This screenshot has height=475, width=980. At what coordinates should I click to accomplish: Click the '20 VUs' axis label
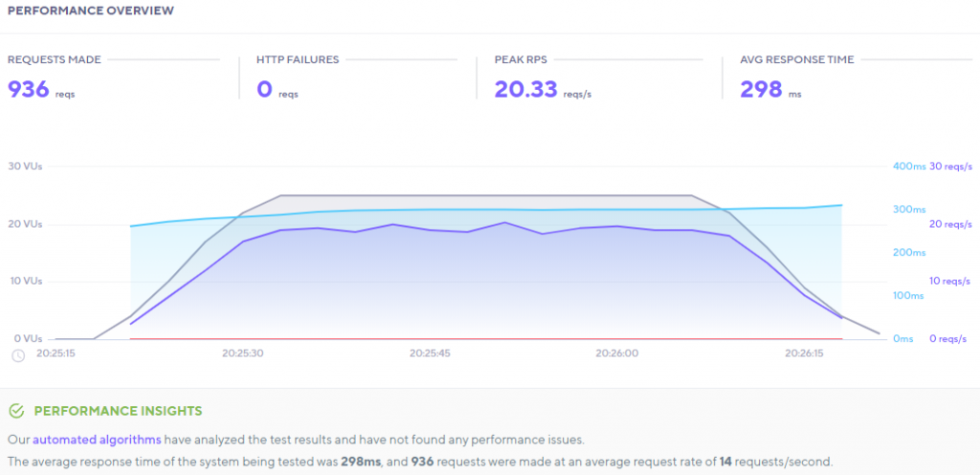[x=25, y=224]
